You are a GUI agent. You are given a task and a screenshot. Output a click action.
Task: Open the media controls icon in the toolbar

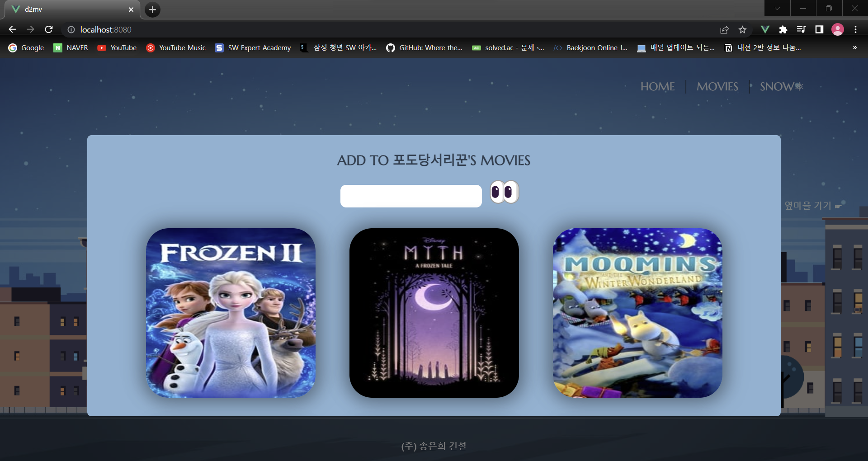point(801,29)
